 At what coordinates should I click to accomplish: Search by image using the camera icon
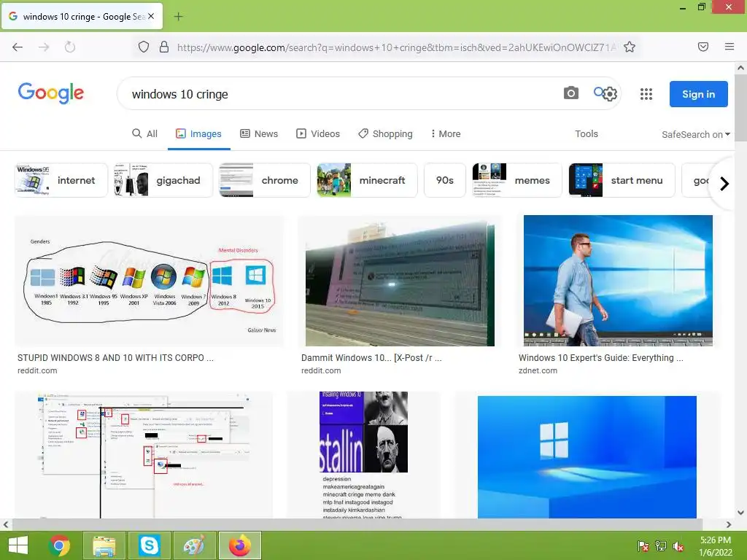pos(570,93)
